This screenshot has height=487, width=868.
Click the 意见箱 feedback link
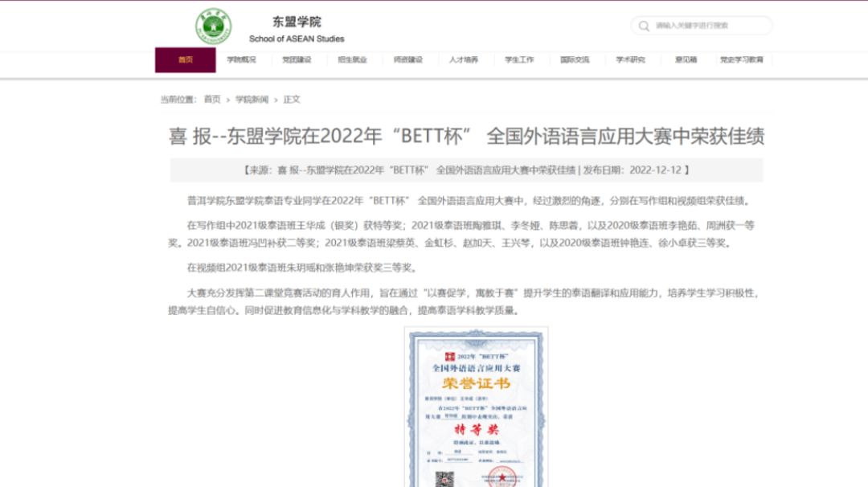pos(687,61)
